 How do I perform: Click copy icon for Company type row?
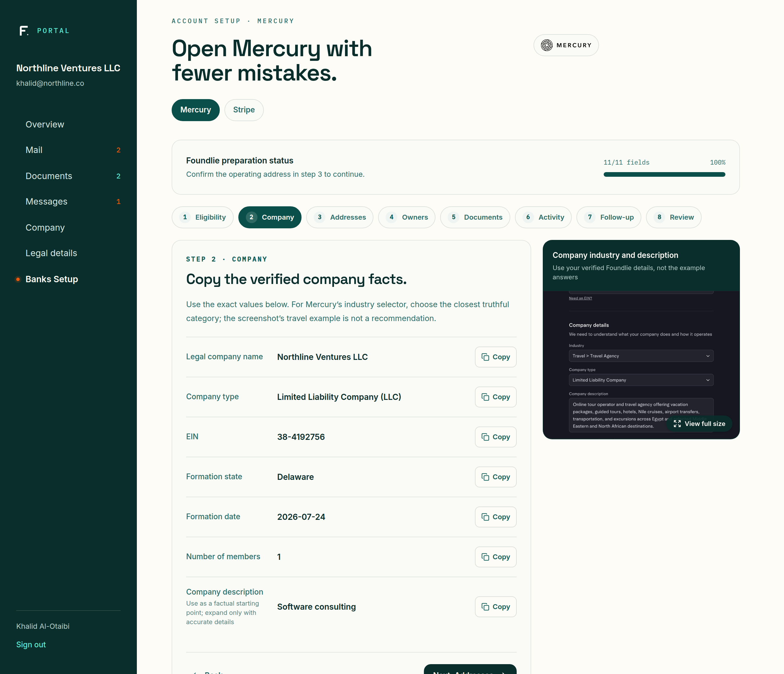[x=485, y=397]
